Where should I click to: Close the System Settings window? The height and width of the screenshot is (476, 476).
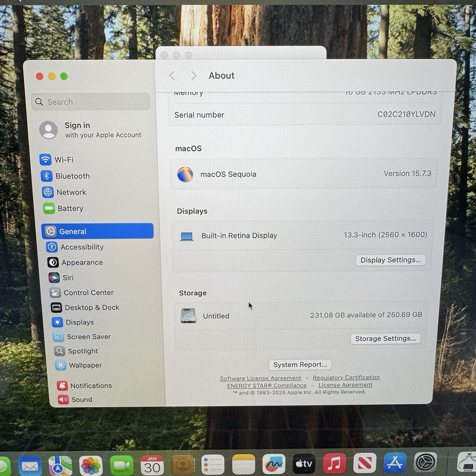[40, 76]
